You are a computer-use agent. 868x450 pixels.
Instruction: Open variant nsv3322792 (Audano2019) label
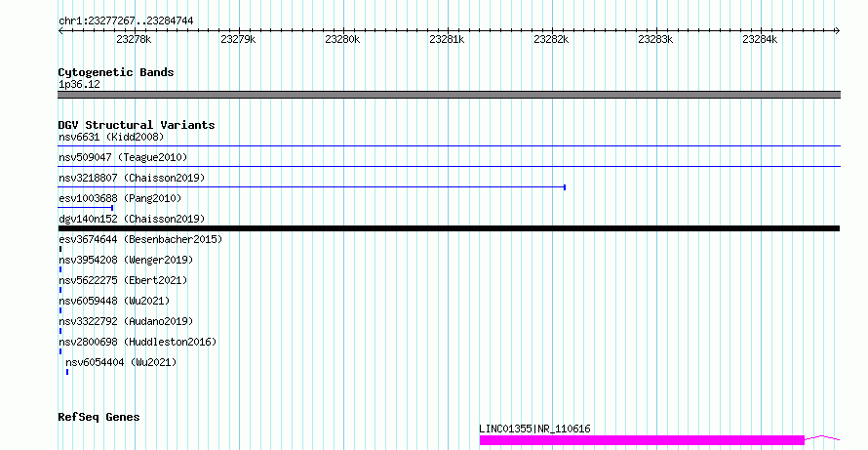126,321
